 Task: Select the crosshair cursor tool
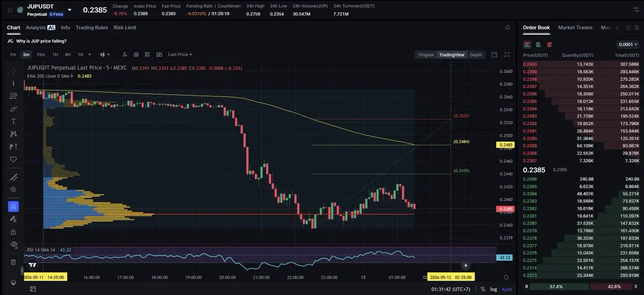click(x=13, y=70)
